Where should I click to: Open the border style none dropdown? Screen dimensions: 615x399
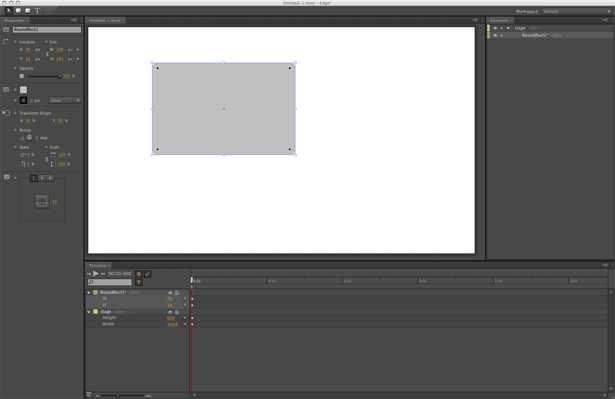pyautogui.click(x=65, y=100)
